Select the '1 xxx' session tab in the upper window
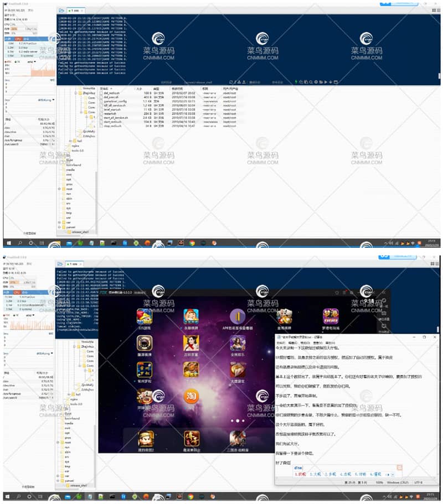The width and height of the screenshot is (443, 504). click(x=75, y=11)
